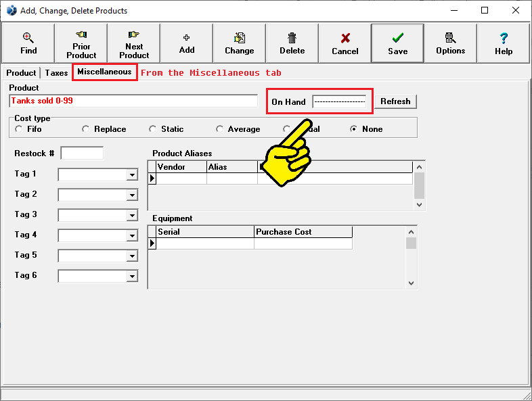Image resolution: width=532 pixels, height=401 pixels.
Task: Cancel edits with the red X button
Action: click(x=345, y=43)
